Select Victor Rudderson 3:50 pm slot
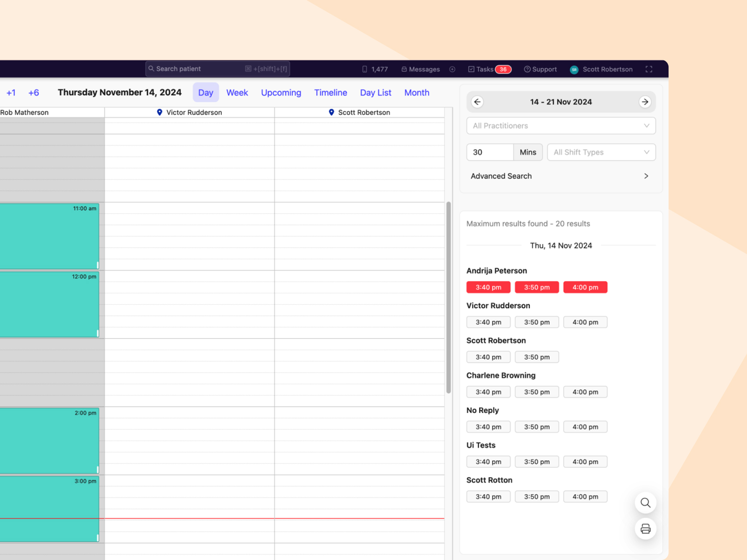The height and width of the screenshot is (560, 747). (537, 322)
